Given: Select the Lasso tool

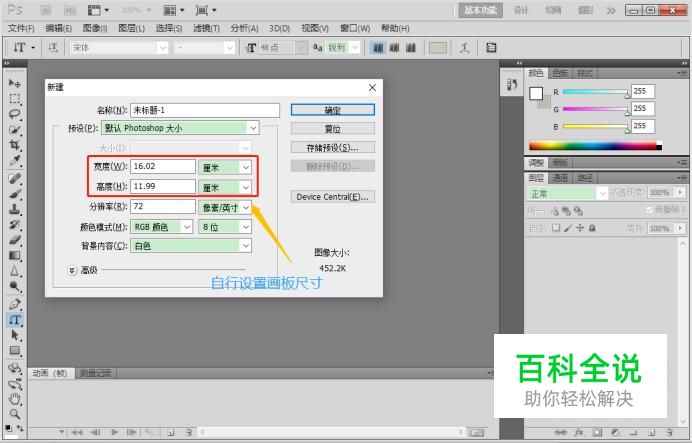Looking at the screenshot, I should tap(15, 114).
